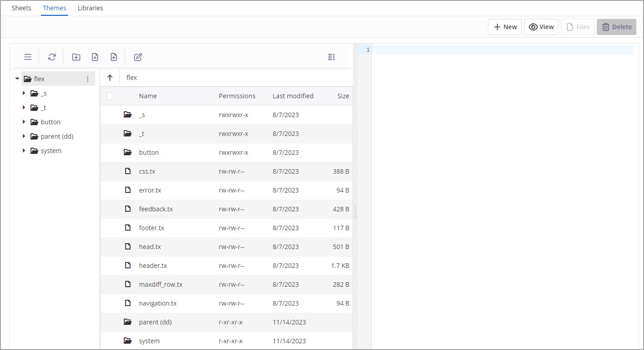
Task: Expand the _s folder in tree
Action: click(x=24, y=93)
